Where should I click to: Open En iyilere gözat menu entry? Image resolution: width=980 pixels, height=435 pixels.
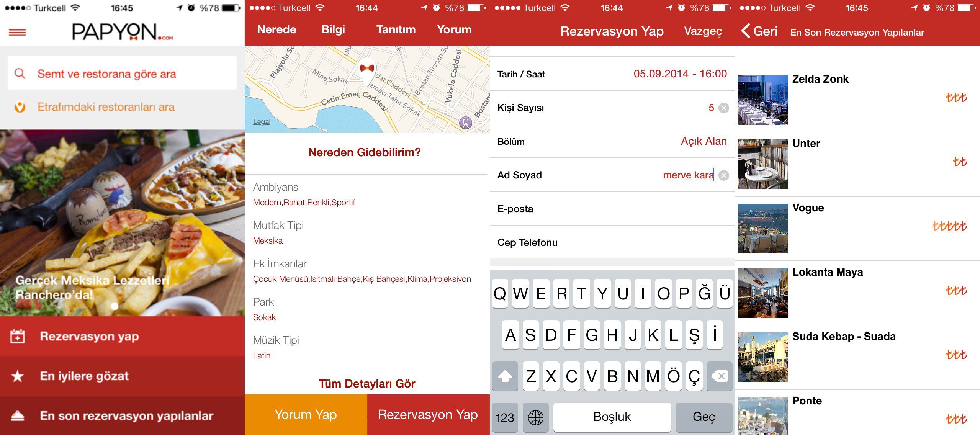coord(122,376)
